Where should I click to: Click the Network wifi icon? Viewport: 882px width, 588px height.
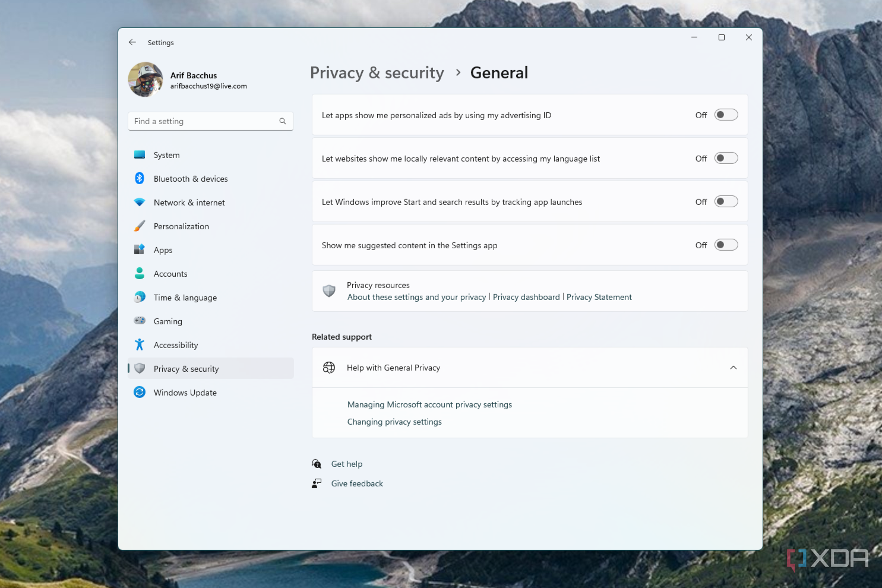click(140, 202)
